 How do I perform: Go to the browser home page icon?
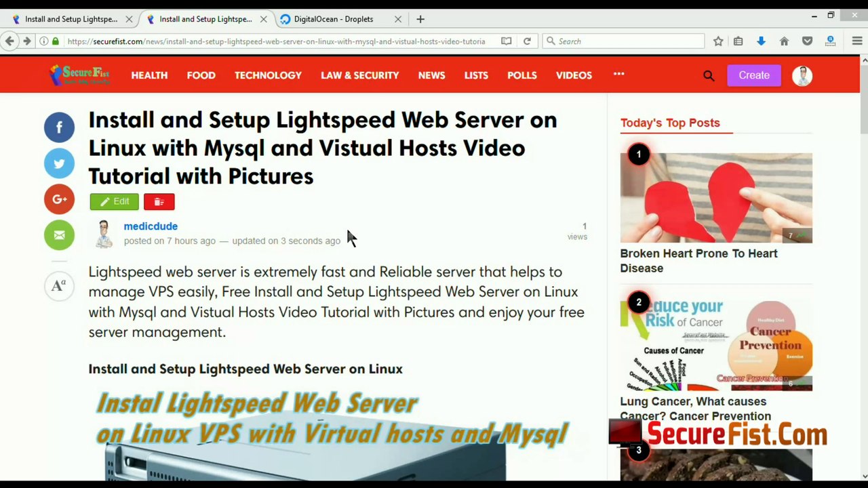[784, 41]
